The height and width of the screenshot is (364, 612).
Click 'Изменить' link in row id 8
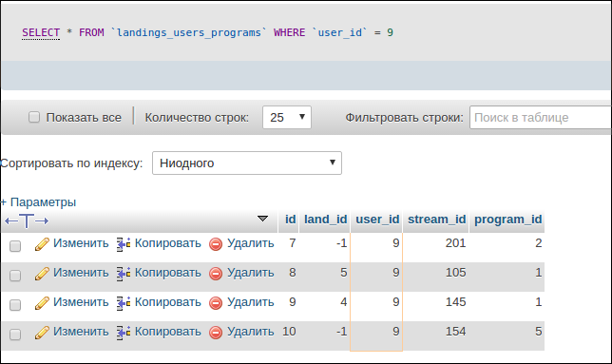click(81, 273)
